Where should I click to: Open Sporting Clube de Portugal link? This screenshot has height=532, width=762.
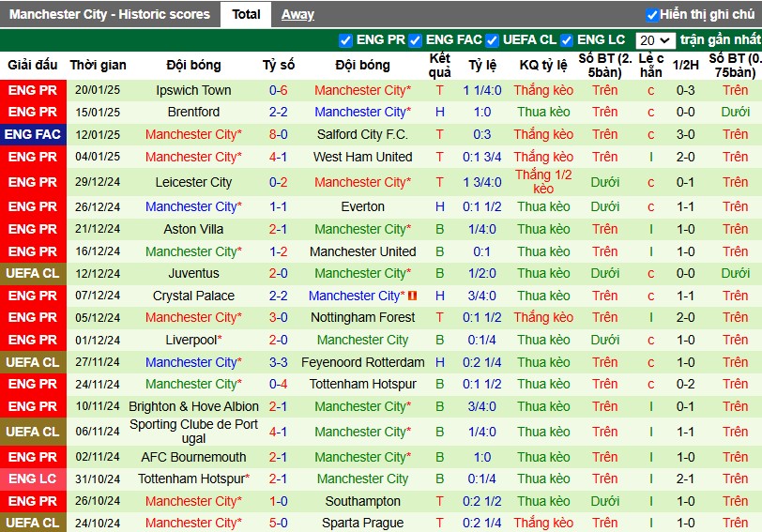pyautogui.click(x=193, y=432)
